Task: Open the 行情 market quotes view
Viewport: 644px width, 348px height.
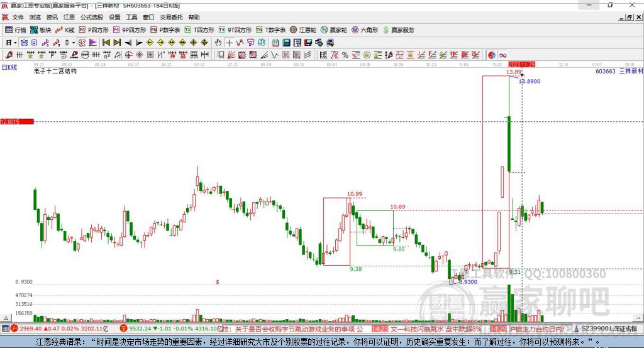Action: [x=15, y=30]
